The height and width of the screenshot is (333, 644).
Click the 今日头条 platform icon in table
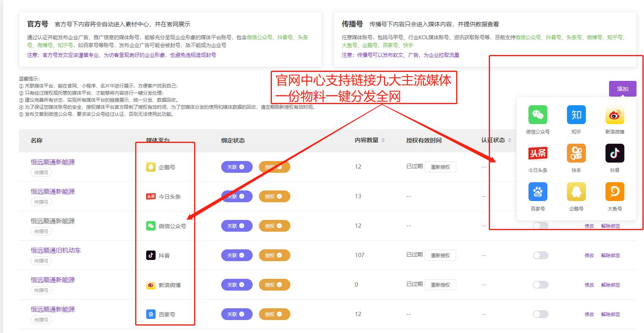point(151,196)
